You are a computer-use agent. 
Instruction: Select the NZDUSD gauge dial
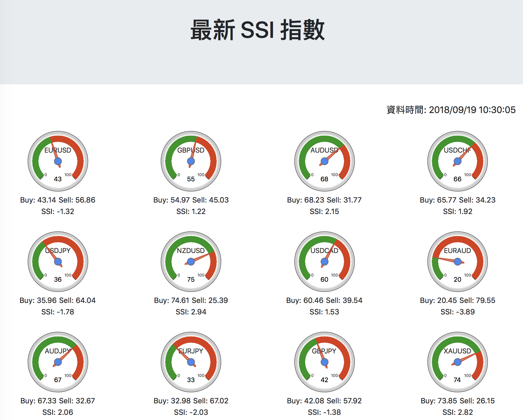[191, 262]
